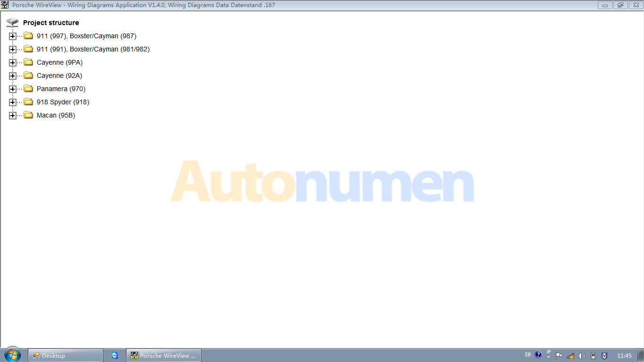Select the Cayenne (92A) label
The width and height of the screenshot is (644, 362).
point(59,76)
